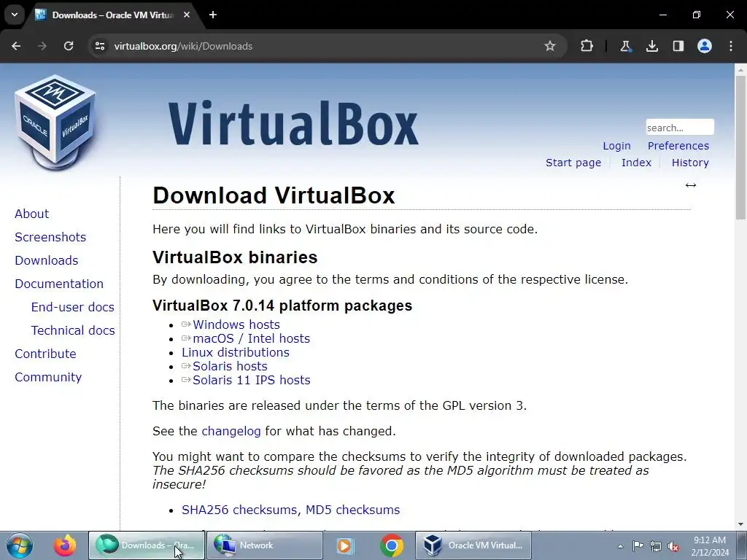This screenshot has height=560, width=747.
Task: Open the Extensions puzzle icon
Action: 587,46
